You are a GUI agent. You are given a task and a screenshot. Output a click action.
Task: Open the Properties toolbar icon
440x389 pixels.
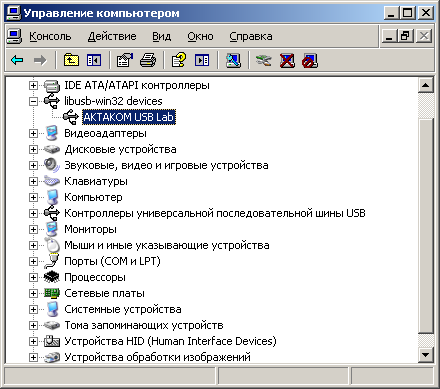pyautogui.click(x=124, y=60)
